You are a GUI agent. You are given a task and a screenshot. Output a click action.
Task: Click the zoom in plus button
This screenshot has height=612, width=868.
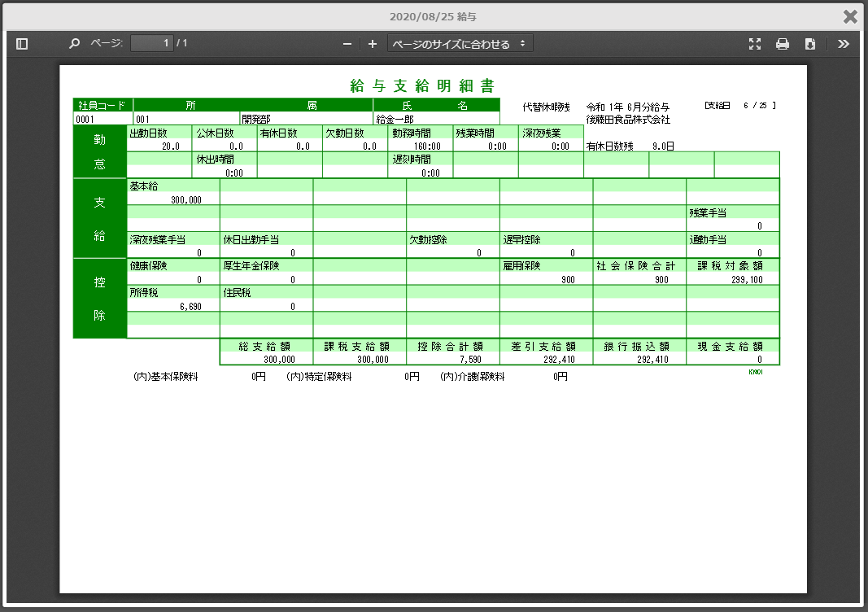point(373,44)
